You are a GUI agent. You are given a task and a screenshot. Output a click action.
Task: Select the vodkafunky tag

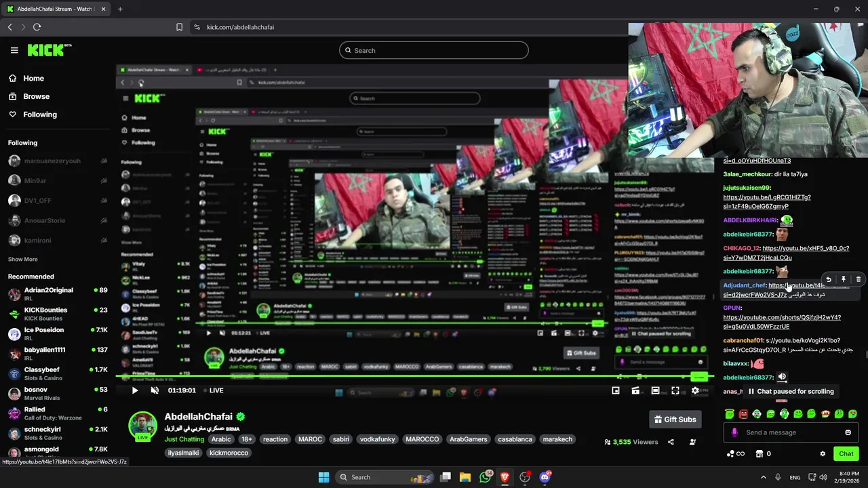pyautogui.click(x=377, y=439)
